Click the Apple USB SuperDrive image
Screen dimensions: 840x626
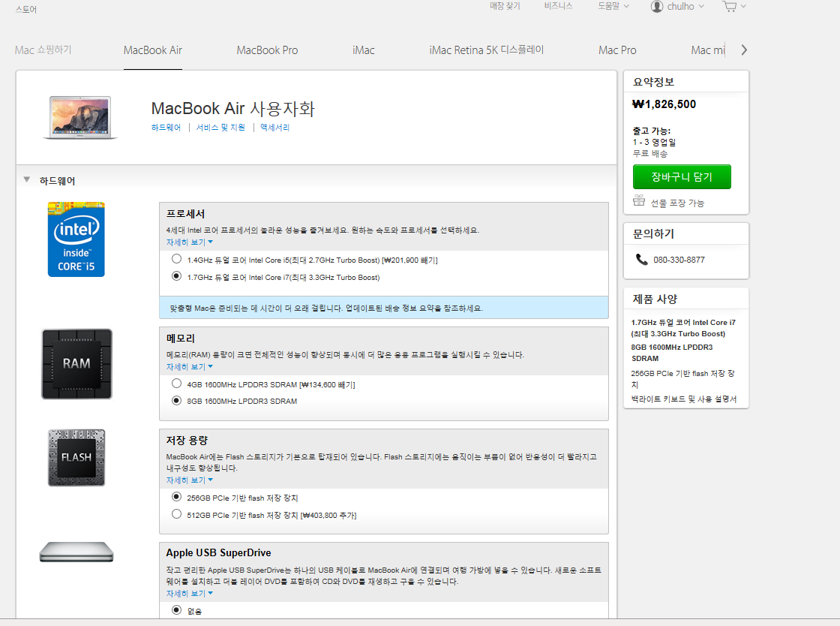click(x=76, y=552)
